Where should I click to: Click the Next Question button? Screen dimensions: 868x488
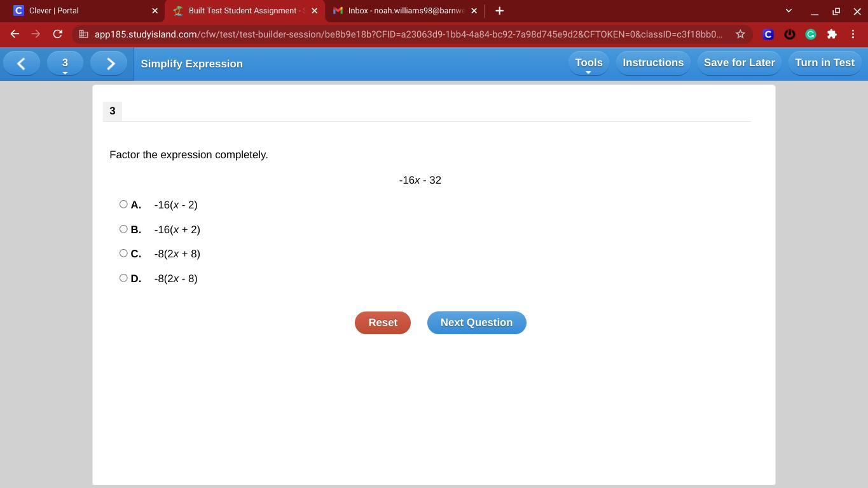coord(477,323)
